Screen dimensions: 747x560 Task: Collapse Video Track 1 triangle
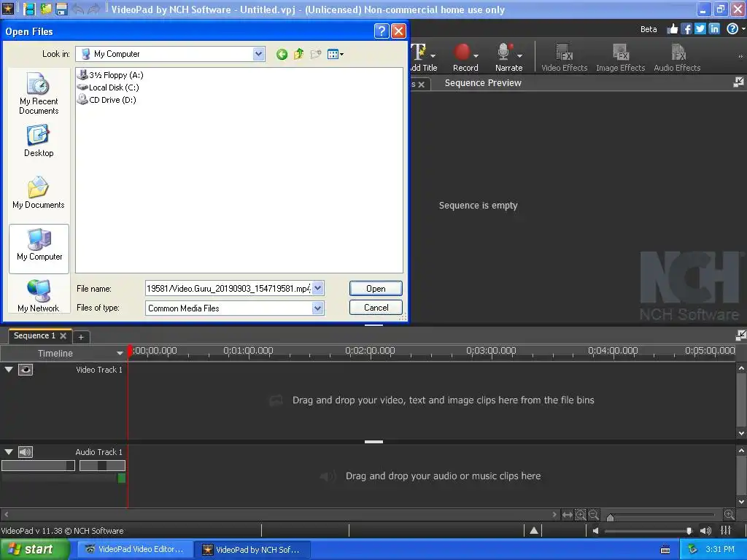coord(9,369)
